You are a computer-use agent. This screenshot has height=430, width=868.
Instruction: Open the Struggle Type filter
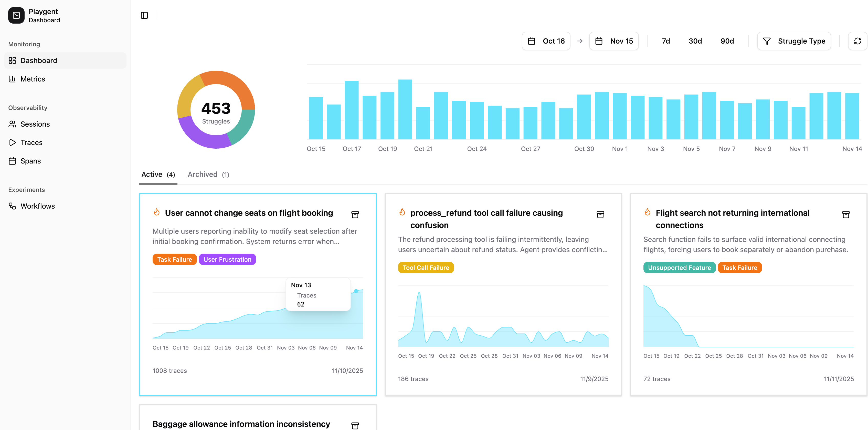pyautogui.click(x=794, y=41)
